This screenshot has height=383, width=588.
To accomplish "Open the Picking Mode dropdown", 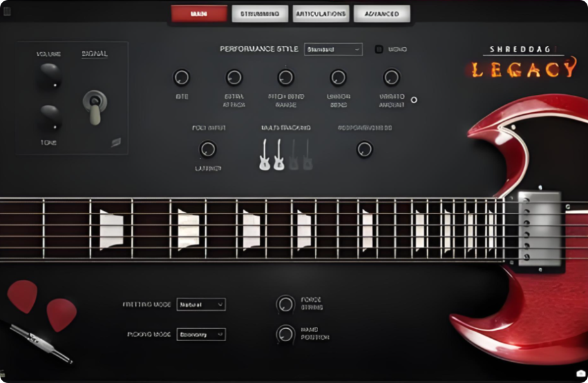I will pyautogui.click(x=201, y=335).
